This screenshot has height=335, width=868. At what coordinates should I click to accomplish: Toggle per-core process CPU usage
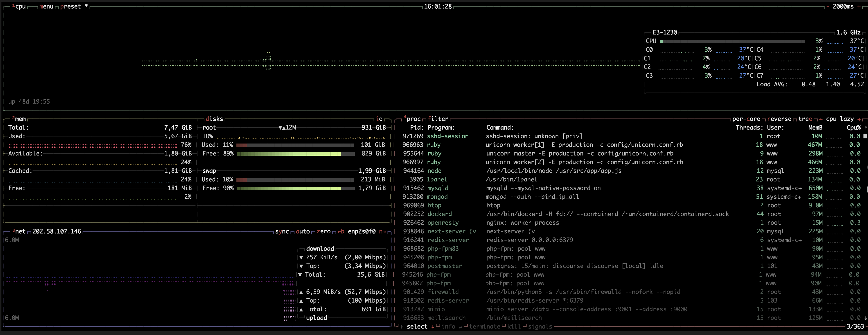(x=746, y=119)
